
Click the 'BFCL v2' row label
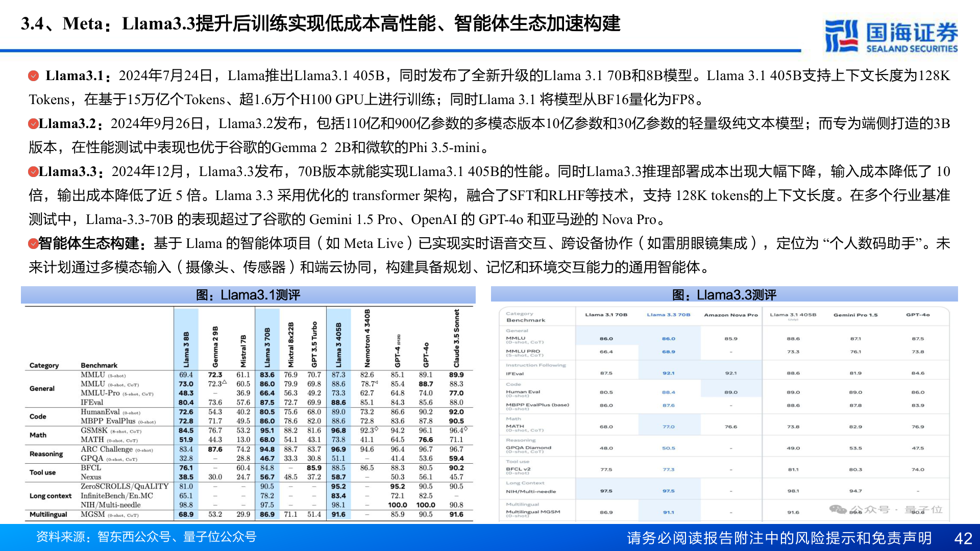point(518,469)
